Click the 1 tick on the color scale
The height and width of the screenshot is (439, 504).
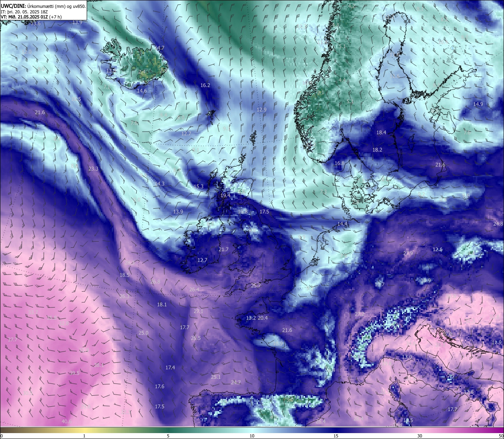pyautogui.click(x=84, y=436)
